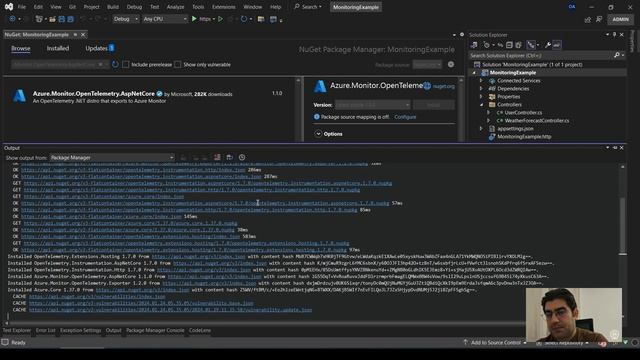Click Add to Source Control in status bar

(x=495, y=342)
